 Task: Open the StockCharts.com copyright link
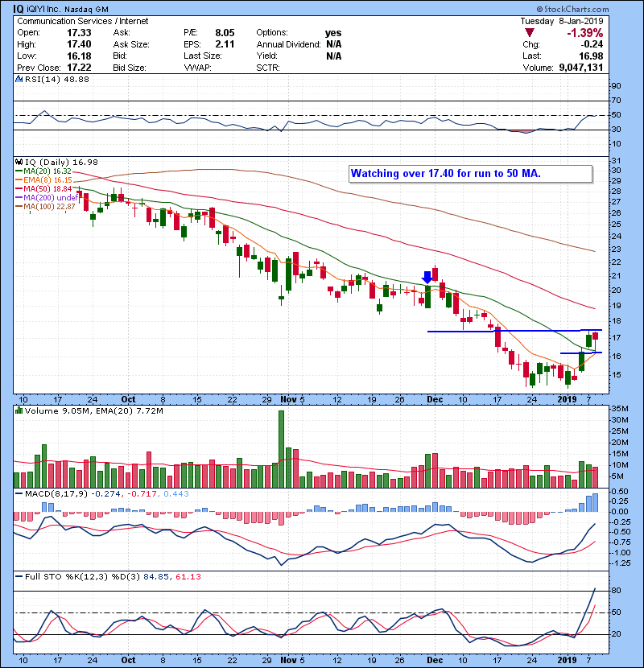pyautogui.click(x=573, y=9)
